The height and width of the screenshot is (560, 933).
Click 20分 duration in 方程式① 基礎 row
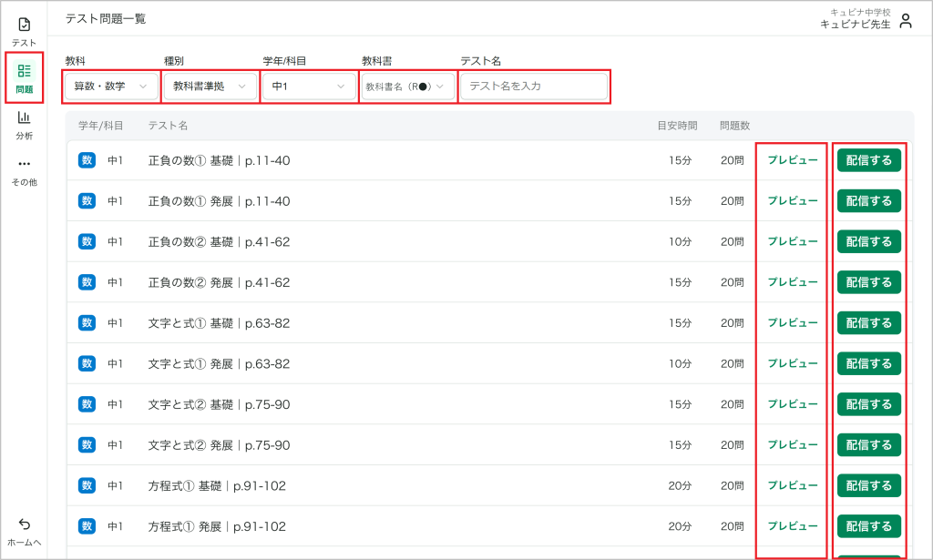pos(680,485)
